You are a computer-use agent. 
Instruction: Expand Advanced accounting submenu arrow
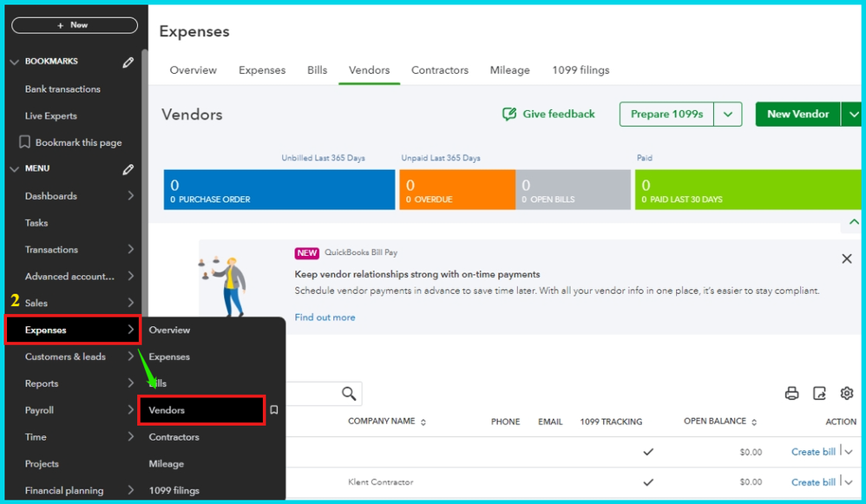tap(131, 276)
